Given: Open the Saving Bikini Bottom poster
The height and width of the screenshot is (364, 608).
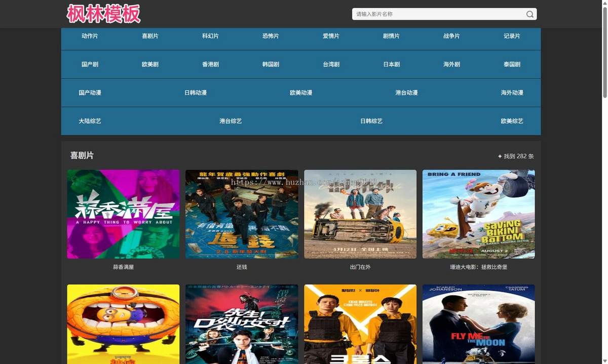Looking at the screenshot, I should 479,214.
